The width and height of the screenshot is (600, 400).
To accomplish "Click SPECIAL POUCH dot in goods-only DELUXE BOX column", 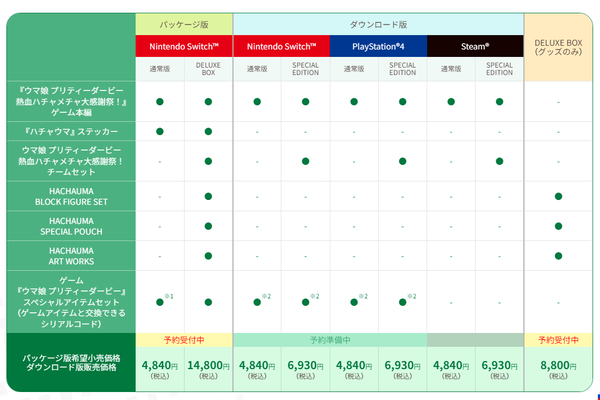I will click(x=558, y=226).
